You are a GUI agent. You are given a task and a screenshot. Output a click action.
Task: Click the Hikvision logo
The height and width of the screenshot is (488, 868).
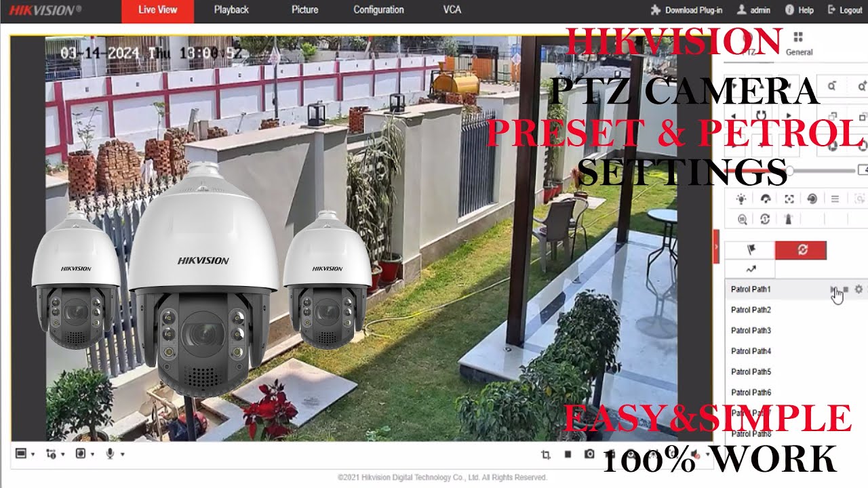pyautogui.click(x=45, y=10)
